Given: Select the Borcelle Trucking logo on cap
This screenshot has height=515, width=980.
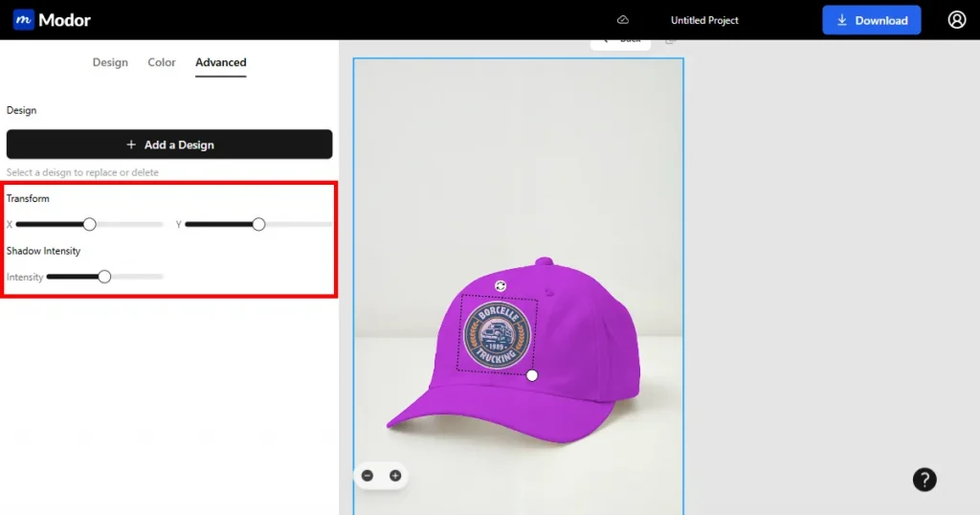Looking at the screenshot, I should click(x=496, y=335).
